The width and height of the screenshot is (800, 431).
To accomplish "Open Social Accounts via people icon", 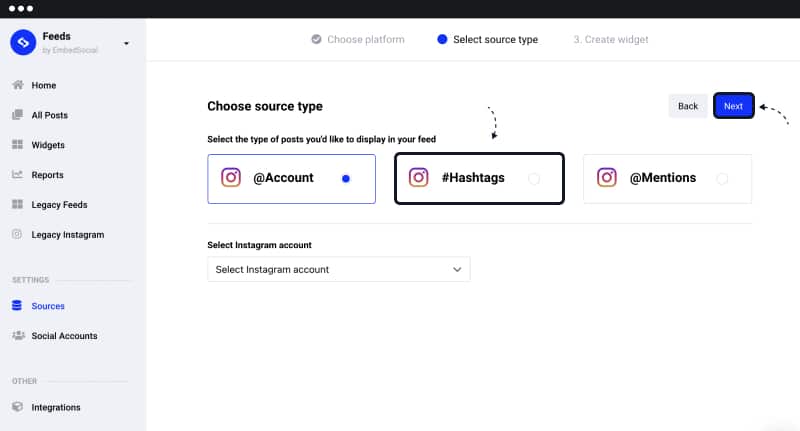I will pyautogui.click(x=18, y=335).
